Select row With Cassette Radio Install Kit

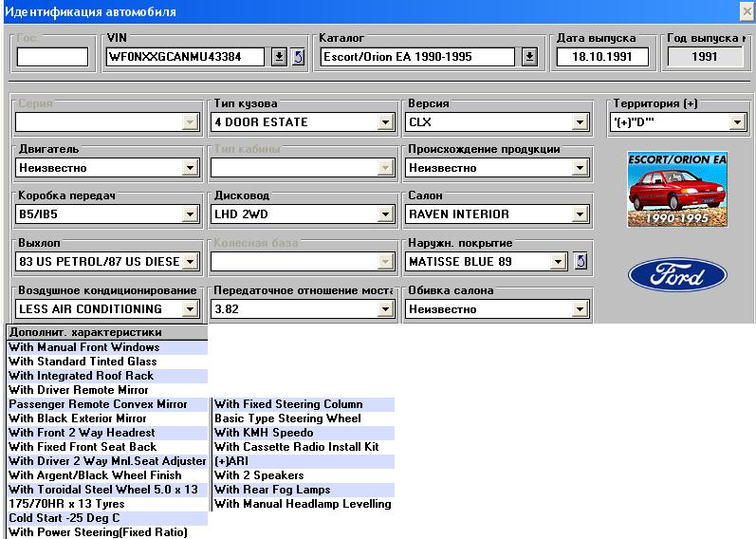click(304, 447)
